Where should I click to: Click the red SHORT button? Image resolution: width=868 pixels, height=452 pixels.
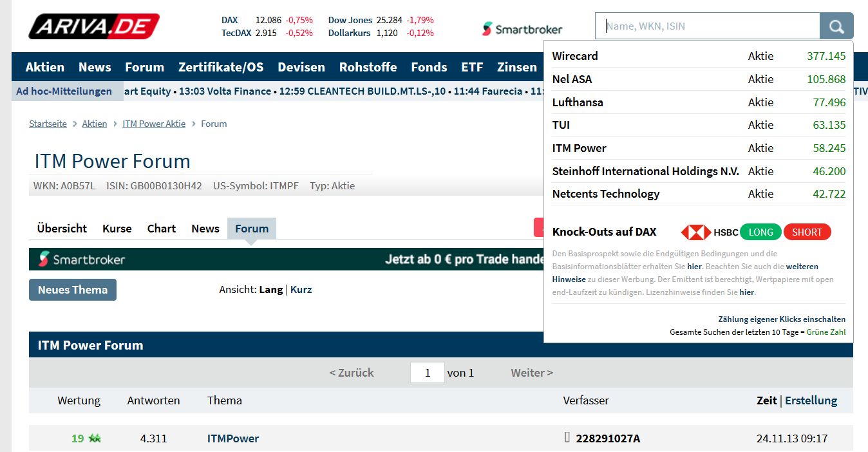point(807,232)
